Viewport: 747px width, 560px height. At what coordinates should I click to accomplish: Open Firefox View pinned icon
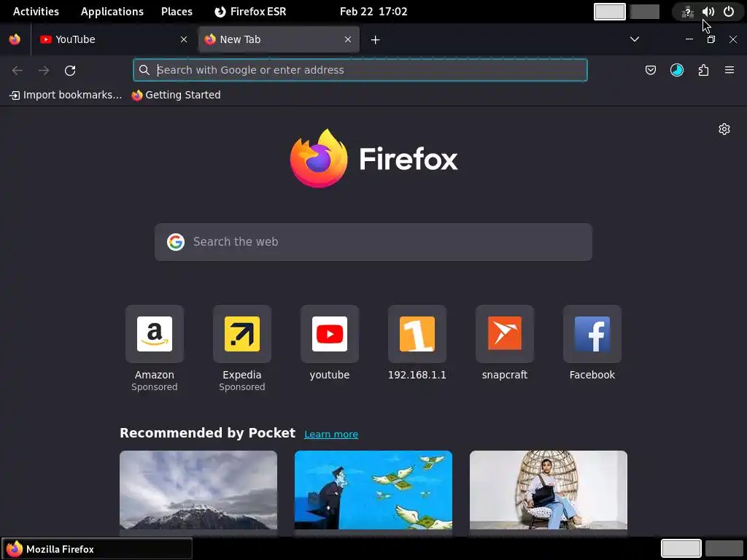point(15,39)
